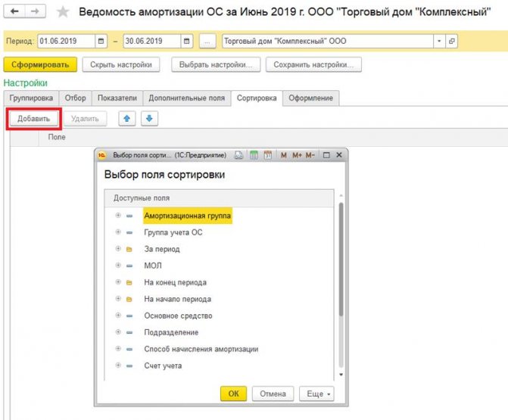Close the field selection dialog

(339, 155)
